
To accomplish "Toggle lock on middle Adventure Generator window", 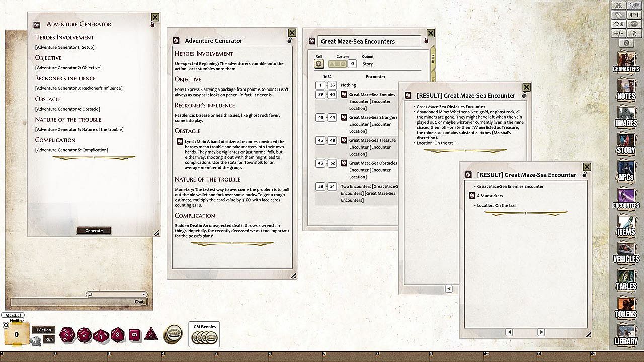I will click(290, 41).
